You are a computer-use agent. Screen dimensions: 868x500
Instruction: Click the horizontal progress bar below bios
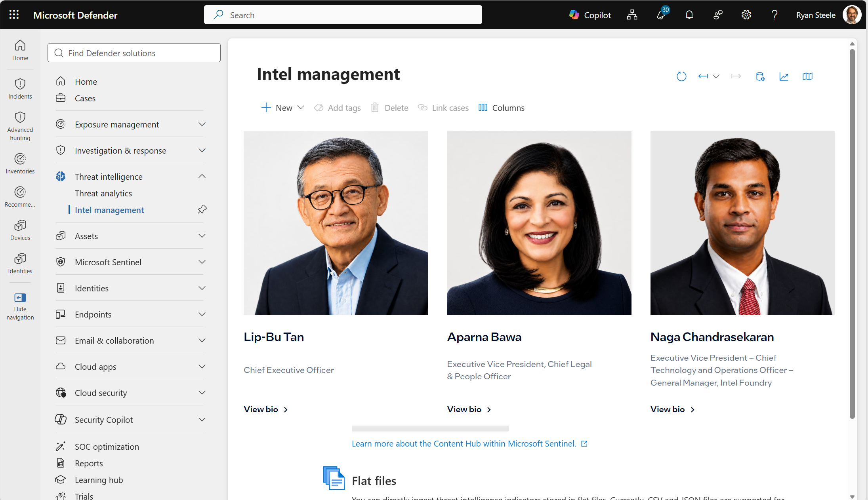click(x=430, y=428)
